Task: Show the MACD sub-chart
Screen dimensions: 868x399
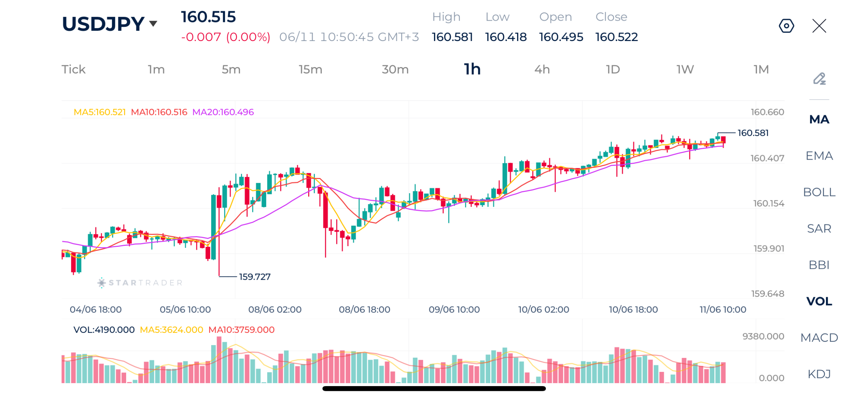Action: pos(819,337)
